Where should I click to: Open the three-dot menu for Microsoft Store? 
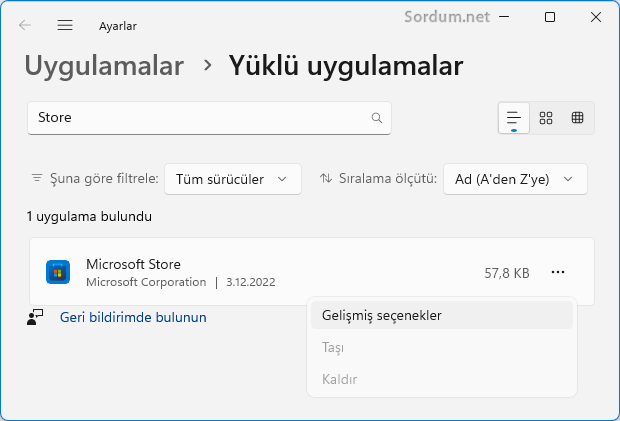(558, 272)
